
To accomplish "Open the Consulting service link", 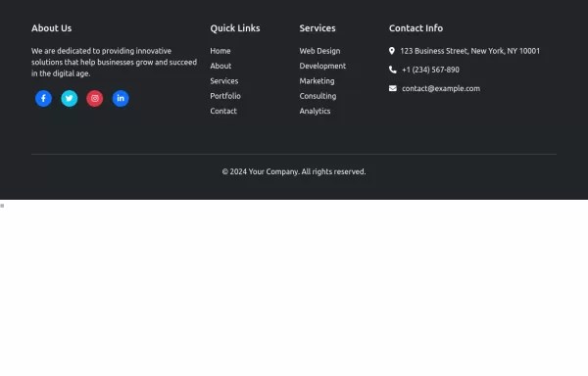I will click(x=318, y=96).
